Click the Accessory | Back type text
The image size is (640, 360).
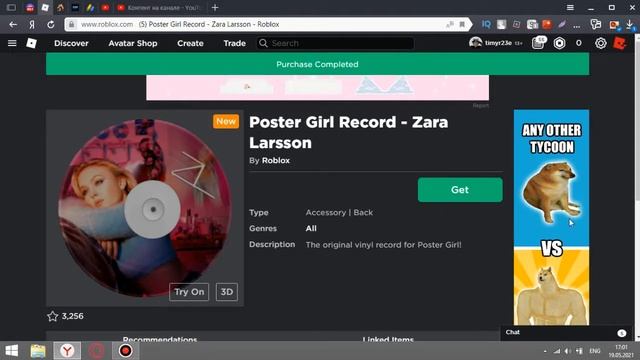[339, 213]
